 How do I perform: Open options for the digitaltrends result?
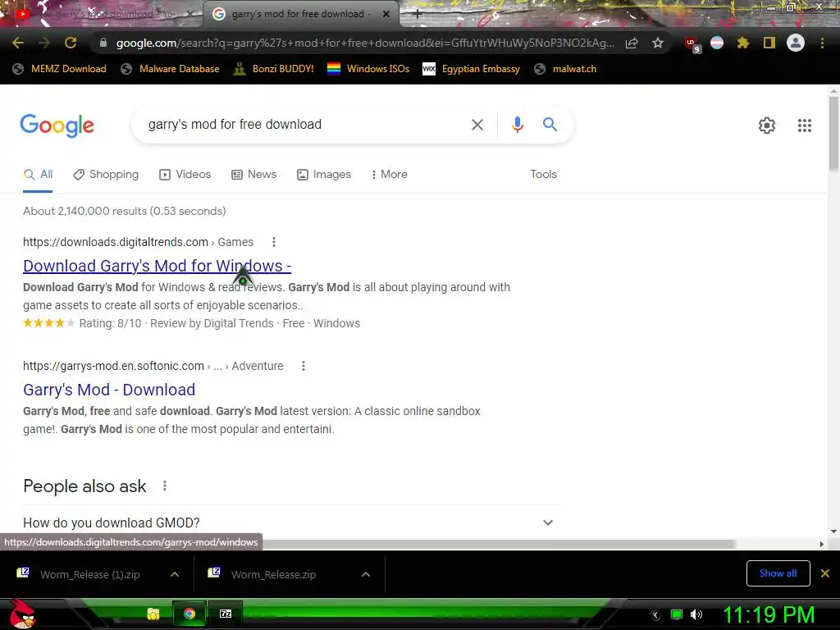[274, 242]
